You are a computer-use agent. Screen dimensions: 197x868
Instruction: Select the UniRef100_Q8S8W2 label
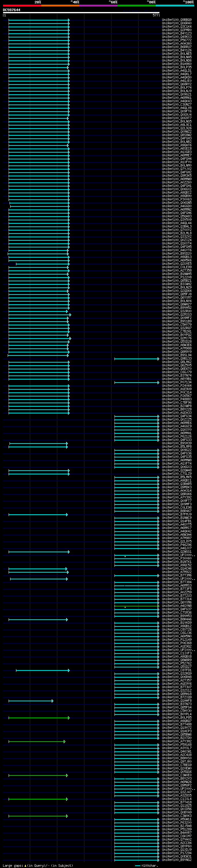click(177, 135)
